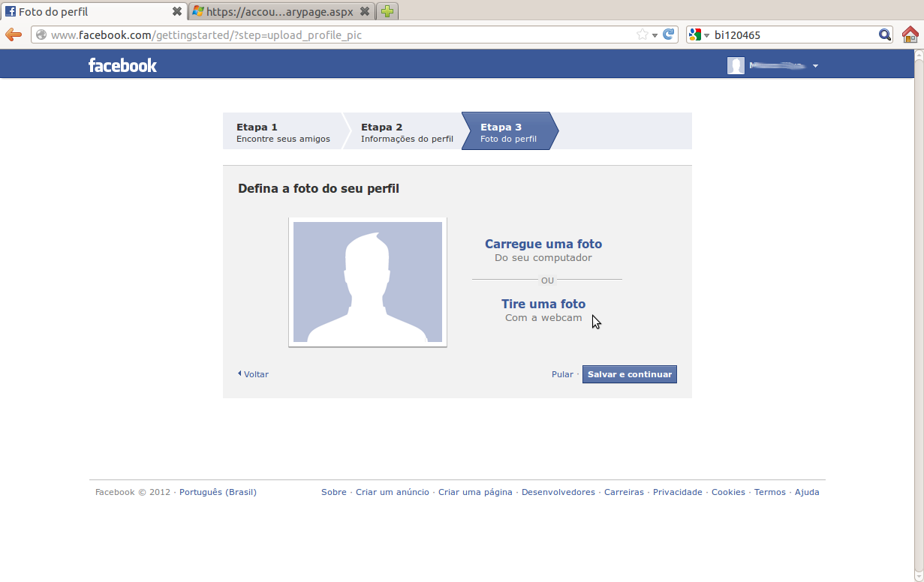Click 'Carregue uma foto' link
This screenshot has height=582, width=924.
[543, 244]
